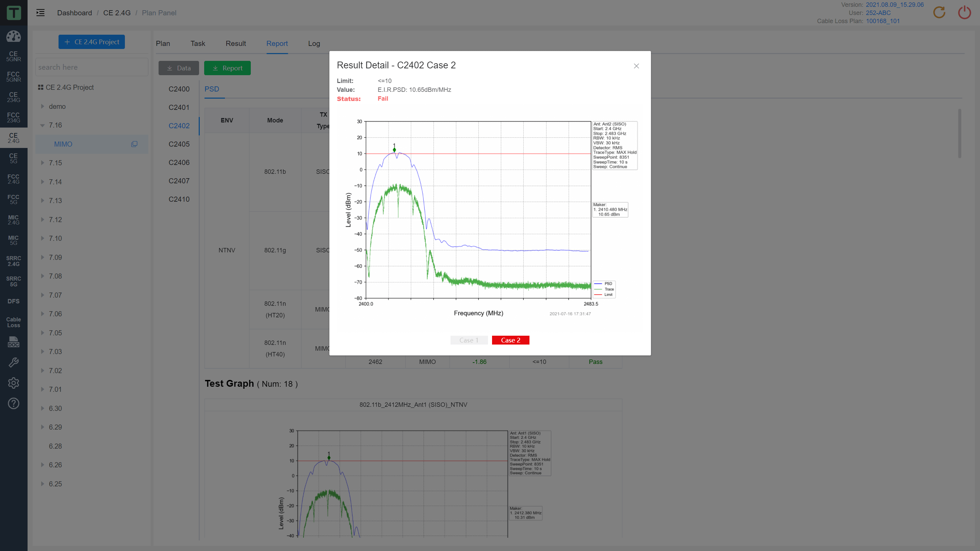
Task: Expand the 7.09 tree node
Action: [43, 257]
